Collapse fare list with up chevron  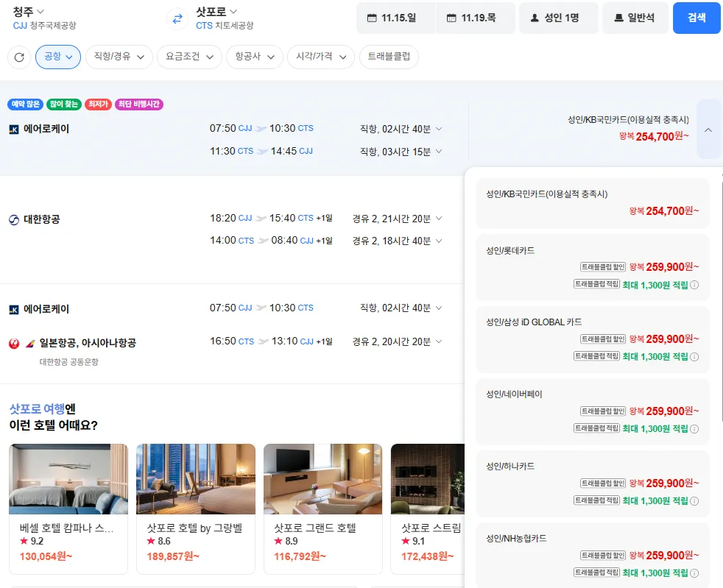pos(708,130)
